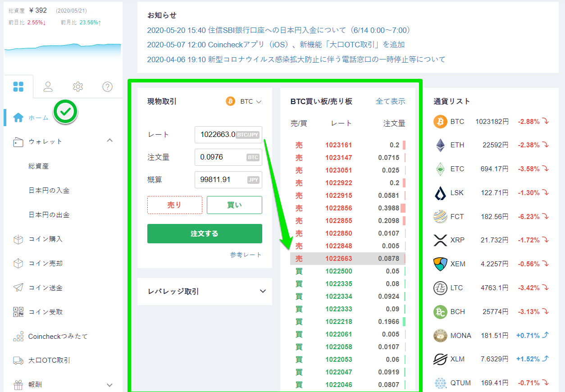Open the settings gear tab
Image resolution: width=565 pixels, height=392 pixels.
77,87
